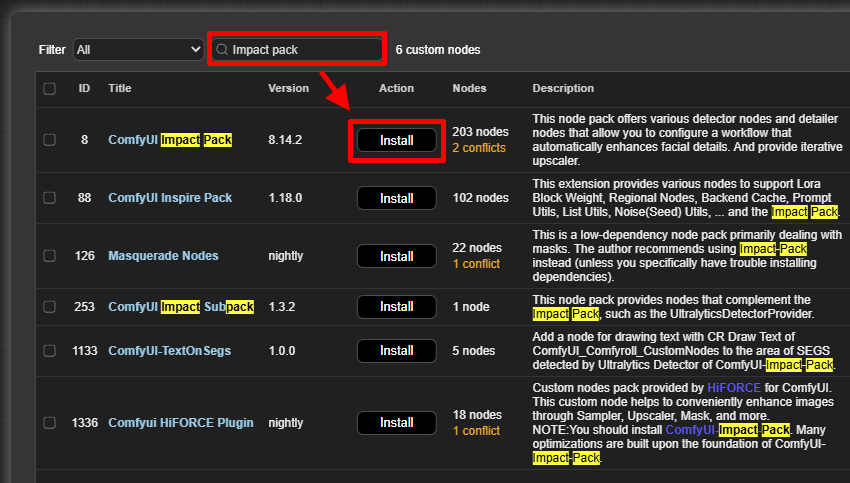The width and height of the screenshot is (850, 483).
Task: Click ID 253 cell
Action: coord(84,307)
